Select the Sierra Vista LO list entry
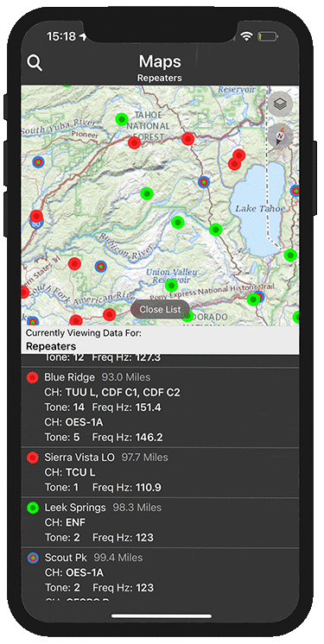 (160, 473)
